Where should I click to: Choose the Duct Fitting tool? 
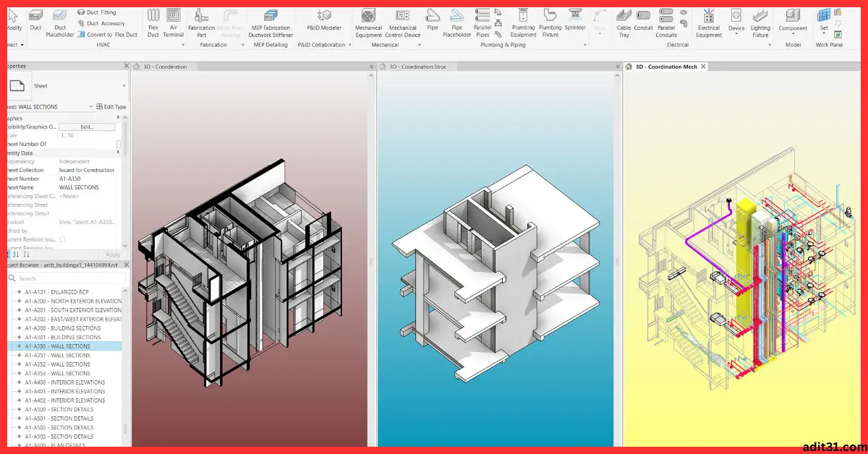[x=96, y=12]
